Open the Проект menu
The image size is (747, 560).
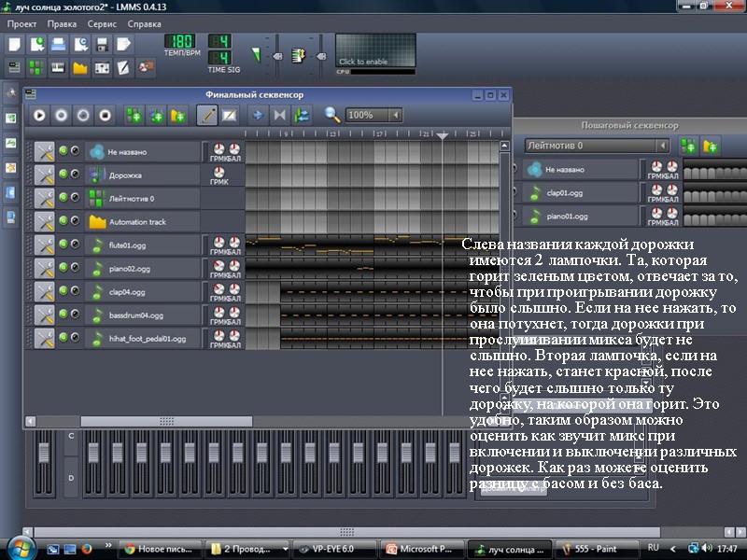coord(21,24)
